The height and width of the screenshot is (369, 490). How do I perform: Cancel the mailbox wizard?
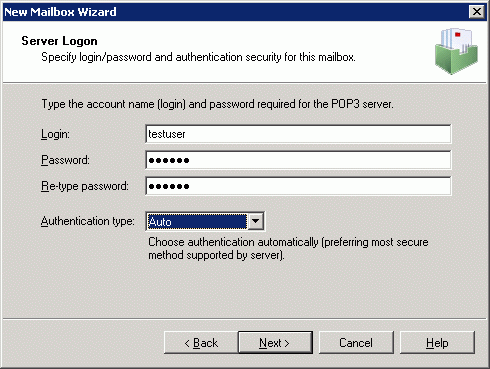coord(356,343)
